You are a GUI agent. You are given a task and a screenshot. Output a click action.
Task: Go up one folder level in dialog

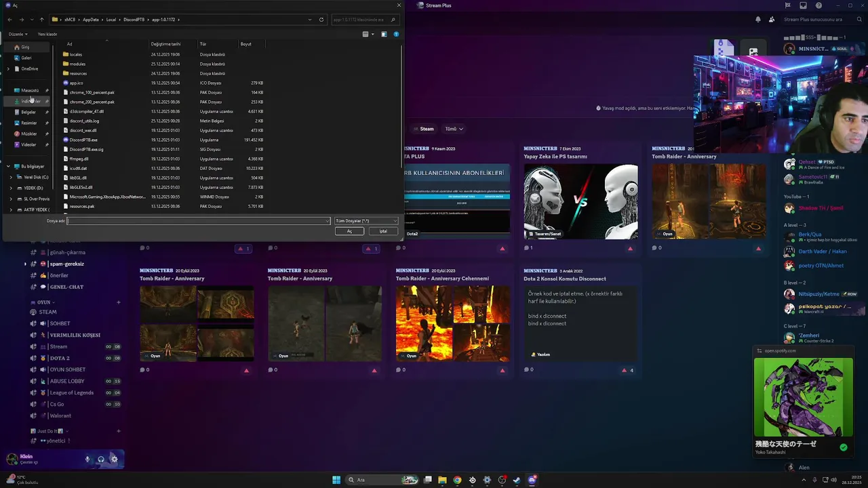coord(41,20)
